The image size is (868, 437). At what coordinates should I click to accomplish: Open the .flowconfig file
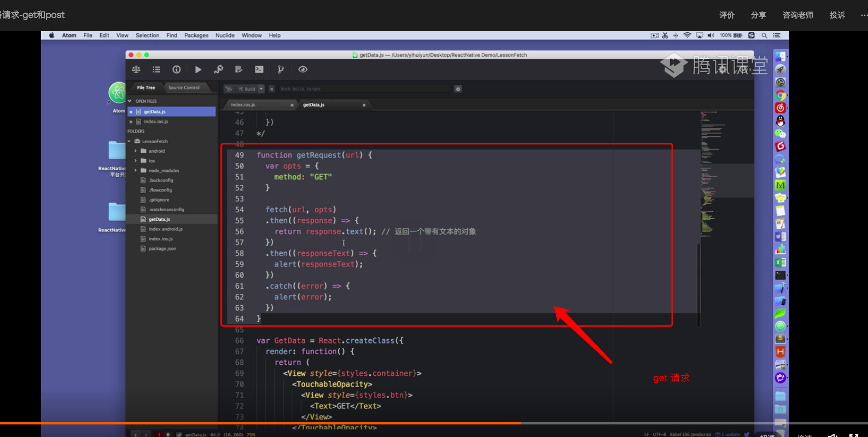point(160,190)
